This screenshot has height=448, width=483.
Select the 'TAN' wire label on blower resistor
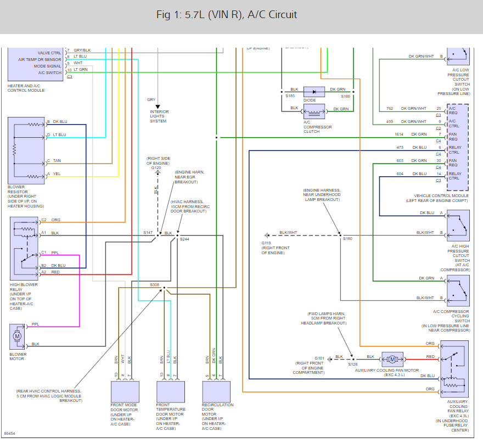[57, 161]
